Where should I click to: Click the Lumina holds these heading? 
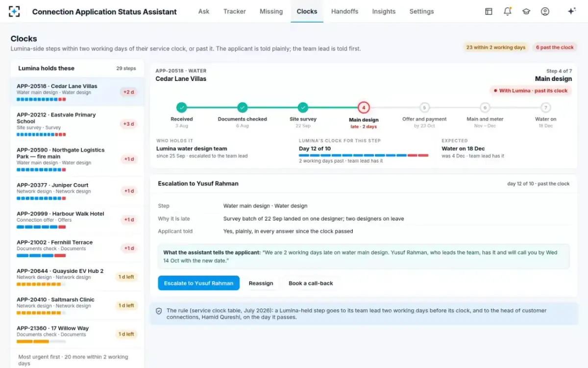tap(47, 68)
